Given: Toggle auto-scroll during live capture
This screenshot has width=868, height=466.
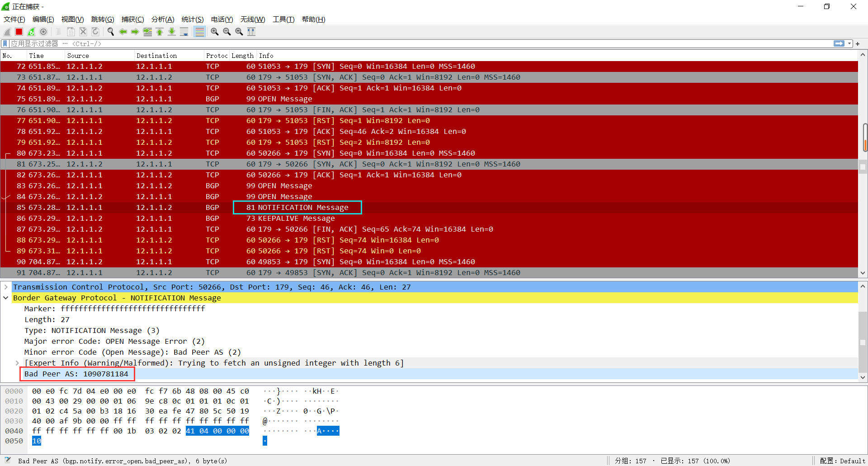Looking at the screenshot, I should tap(184, 32).
